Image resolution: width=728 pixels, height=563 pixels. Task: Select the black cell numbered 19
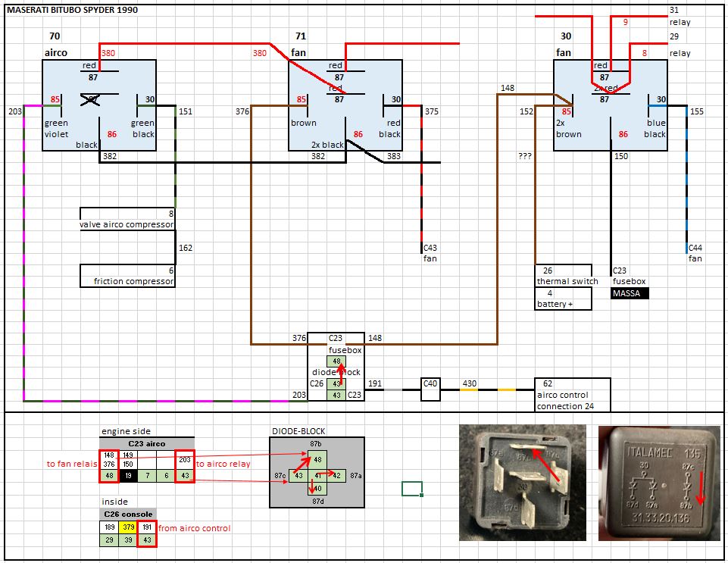point(127,475)
